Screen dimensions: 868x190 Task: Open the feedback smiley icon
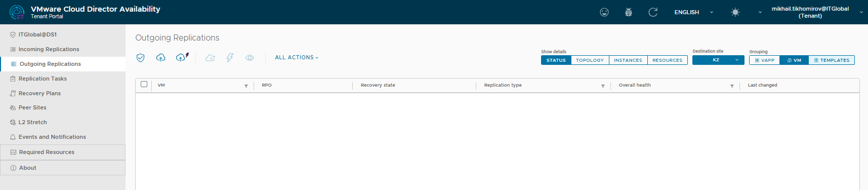point(604,12)
